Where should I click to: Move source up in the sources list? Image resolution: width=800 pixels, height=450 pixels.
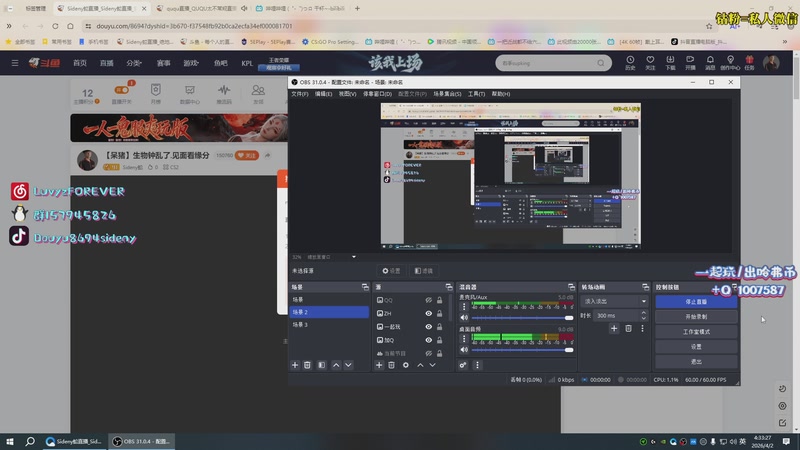pyautogui.click(x=420, y=365)
